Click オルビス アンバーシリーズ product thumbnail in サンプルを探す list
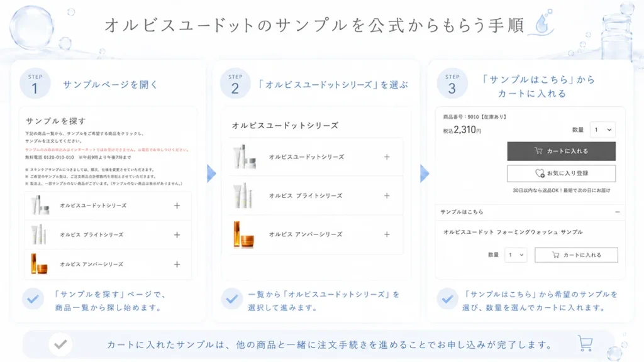Viewport: 644px width, 362px height. click(39, 264)
